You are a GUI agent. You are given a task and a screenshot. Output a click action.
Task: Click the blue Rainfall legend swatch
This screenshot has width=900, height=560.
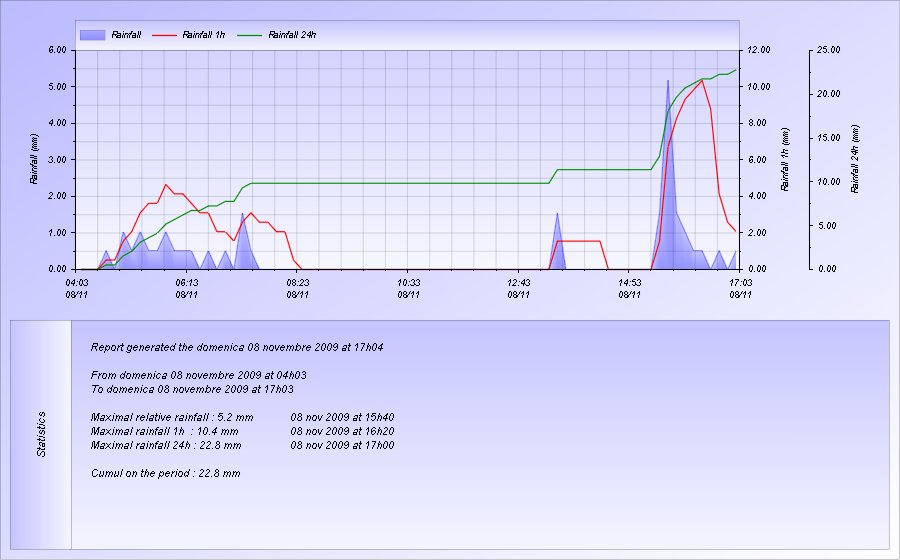92,35
